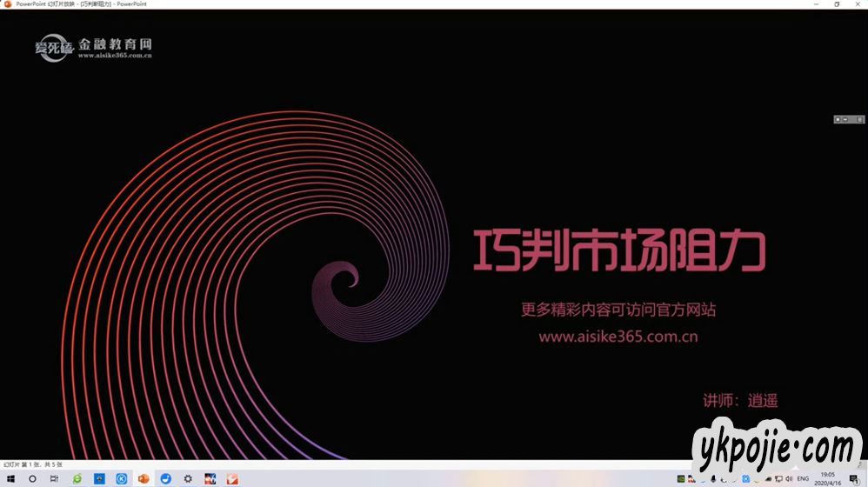Open the settings gear app in taskbar
Image resolution: width=868 pixels, height=487 pixels.
[187, 478]
